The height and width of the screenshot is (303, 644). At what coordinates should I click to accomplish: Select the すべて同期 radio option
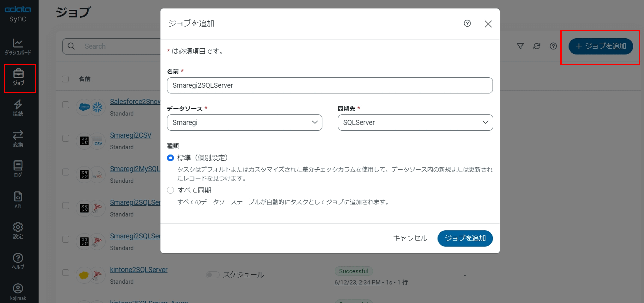click(x=171, y=190)
